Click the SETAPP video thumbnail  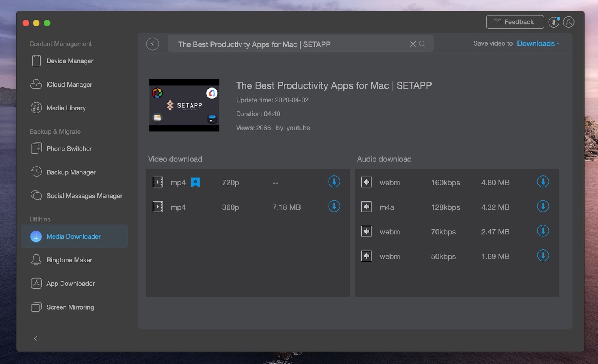point(184,105)
